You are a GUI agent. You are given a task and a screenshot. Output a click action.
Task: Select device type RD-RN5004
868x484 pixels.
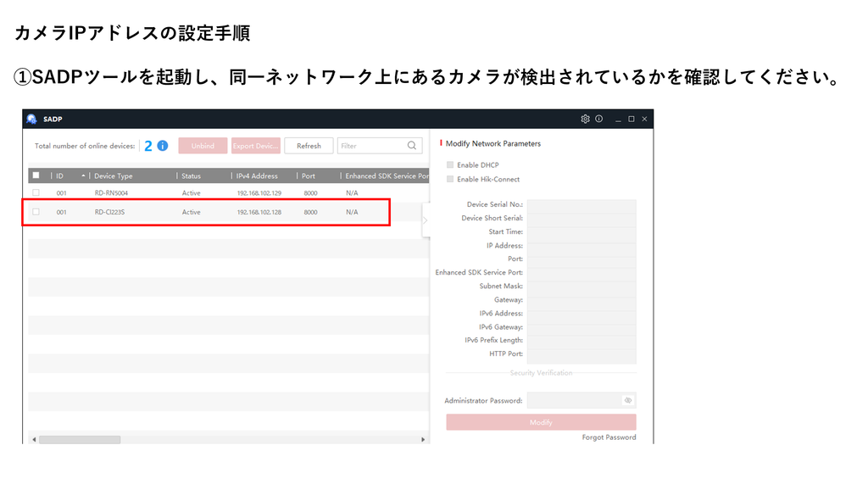click(x=111, y=193)
